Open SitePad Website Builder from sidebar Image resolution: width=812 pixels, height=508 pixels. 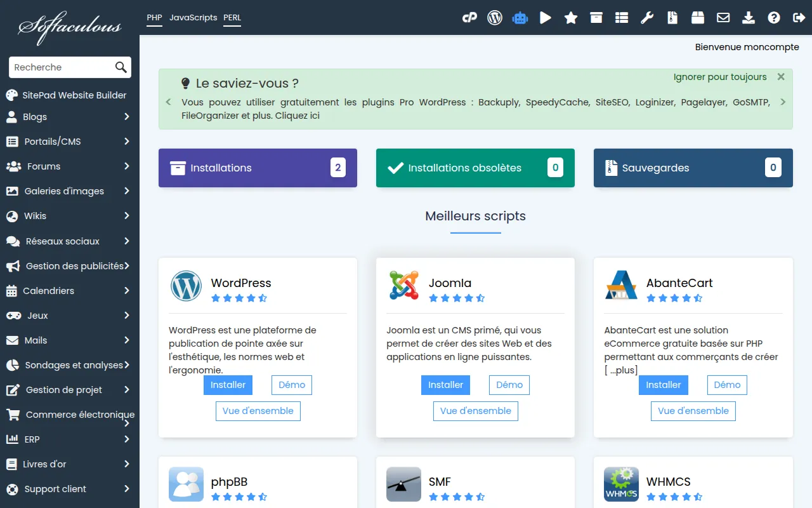tap(67, 95)
